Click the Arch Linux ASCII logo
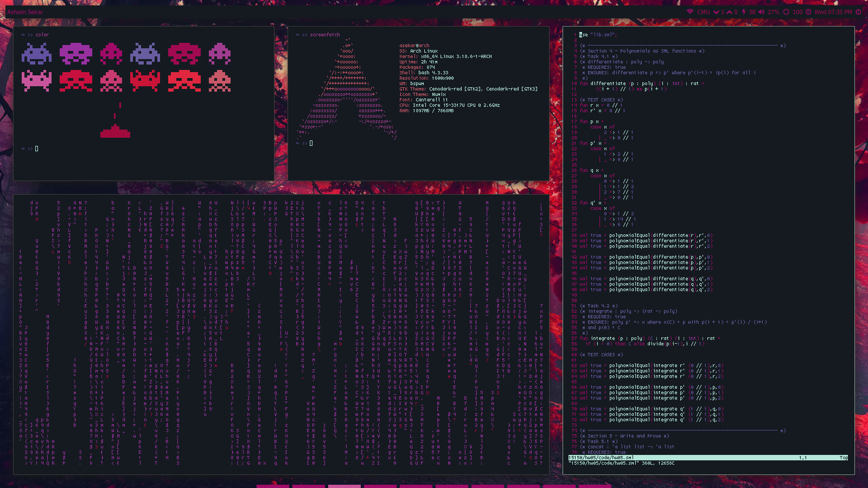This screenshot has height=488, width=868. click(x=347, y=89)
